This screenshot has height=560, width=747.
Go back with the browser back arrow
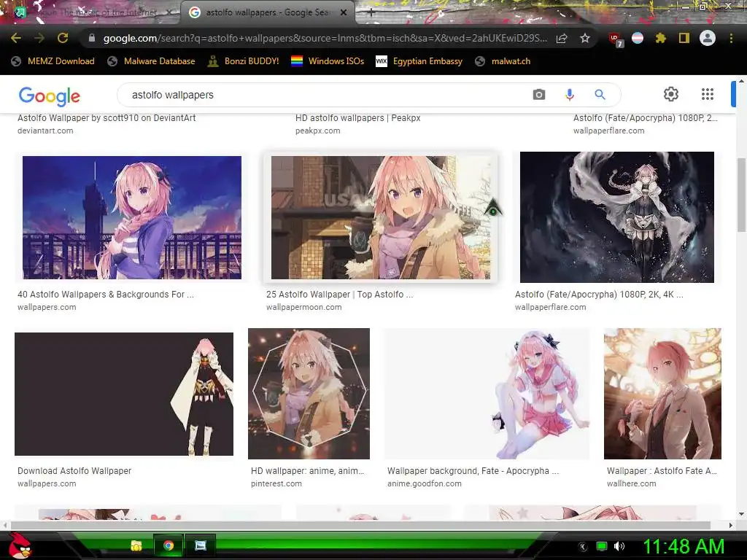(x=16, y=38)
